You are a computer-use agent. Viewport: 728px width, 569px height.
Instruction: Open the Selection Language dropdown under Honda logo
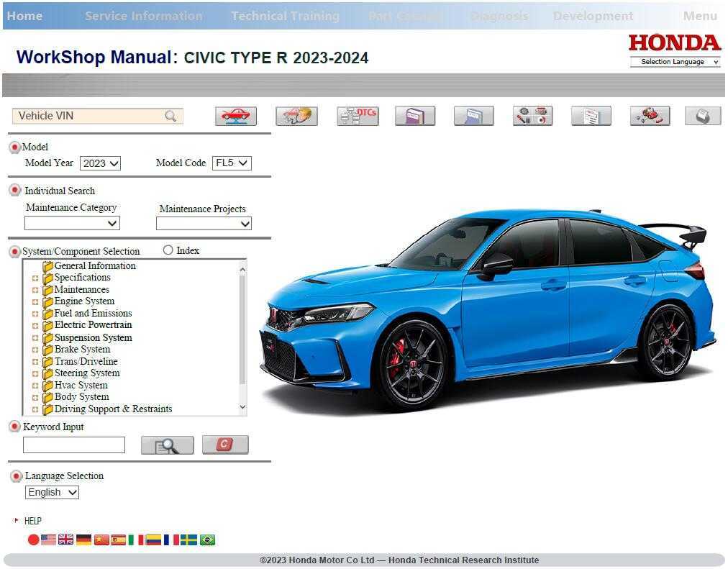675,62
